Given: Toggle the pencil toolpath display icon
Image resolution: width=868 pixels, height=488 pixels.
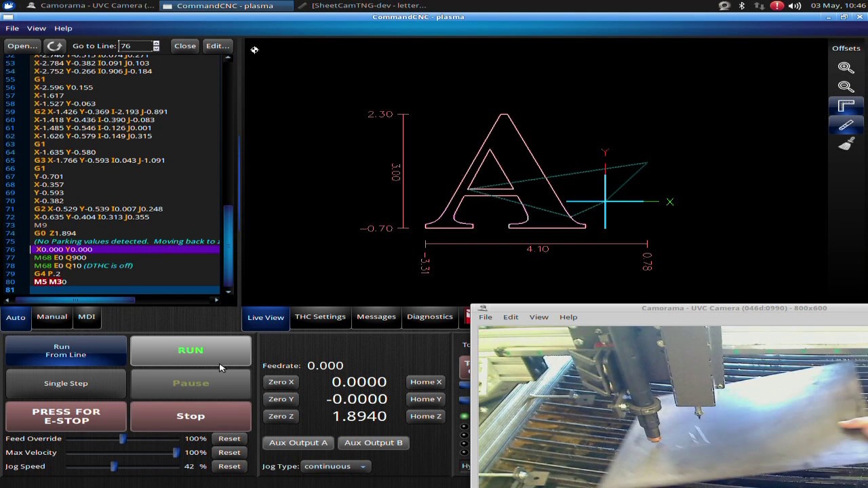Looking at the screenshot, I should tap(846, 125).
